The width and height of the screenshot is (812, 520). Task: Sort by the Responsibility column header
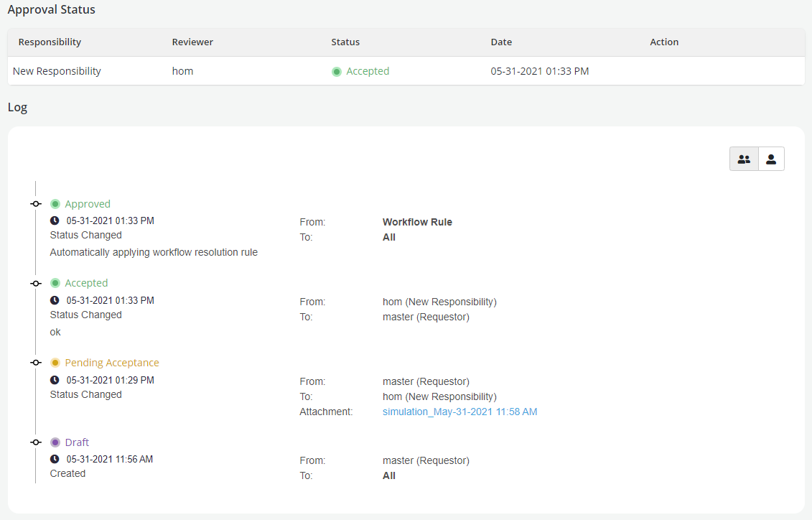tap(50, 42)
